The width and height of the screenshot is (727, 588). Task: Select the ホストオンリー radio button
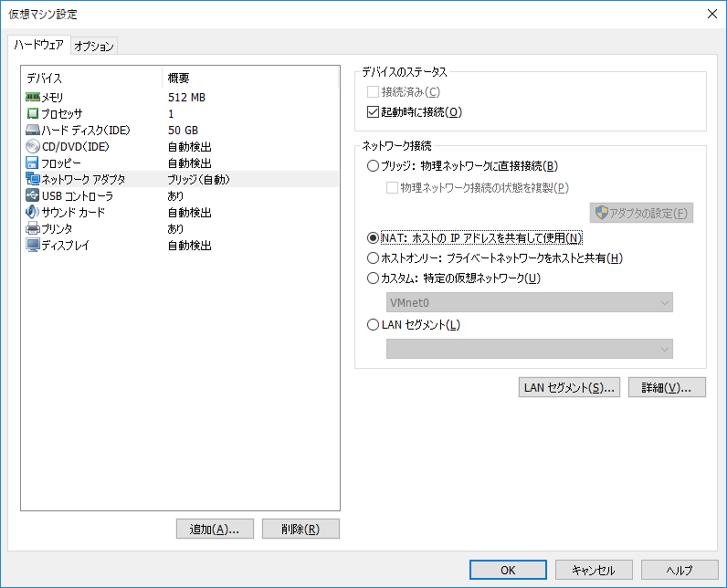click(373, 258)
